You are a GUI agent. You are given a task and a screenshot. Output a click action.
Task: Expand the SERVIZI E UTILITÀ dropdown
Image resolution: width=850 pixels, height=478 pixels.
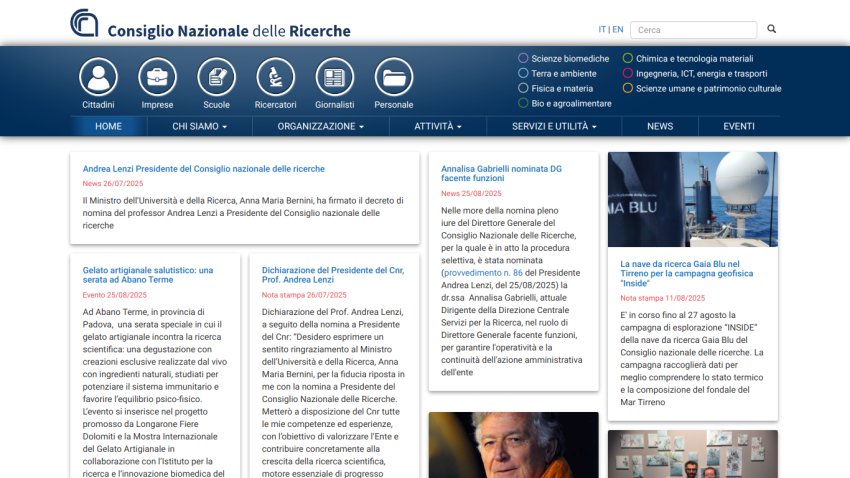pyautogui.click(x=554, y=126)
